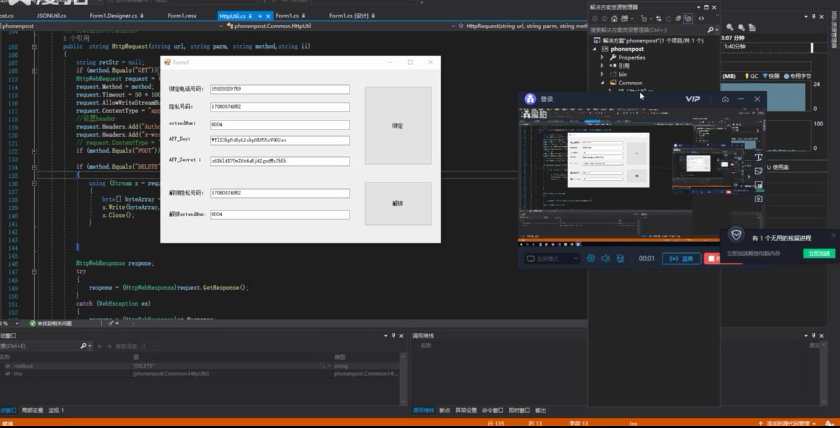The width and height of the screenshot is (840, 428).
Task: Click the View Code icon in Solution Explorer
Action: (x=701, y=19)
